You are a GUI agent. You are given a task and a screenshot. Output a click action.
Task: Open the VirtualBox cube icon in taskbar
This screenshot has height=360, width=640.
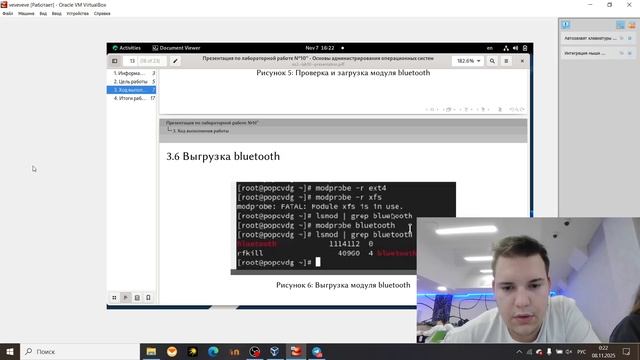[275, 351]
